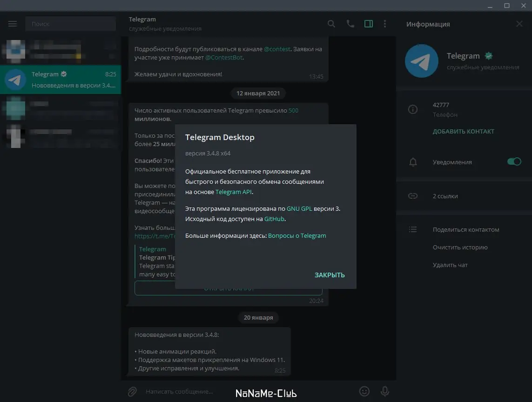Start a call with phone icon
The width and height of the screenshot is (532, 402).
[x=350, y=24]
